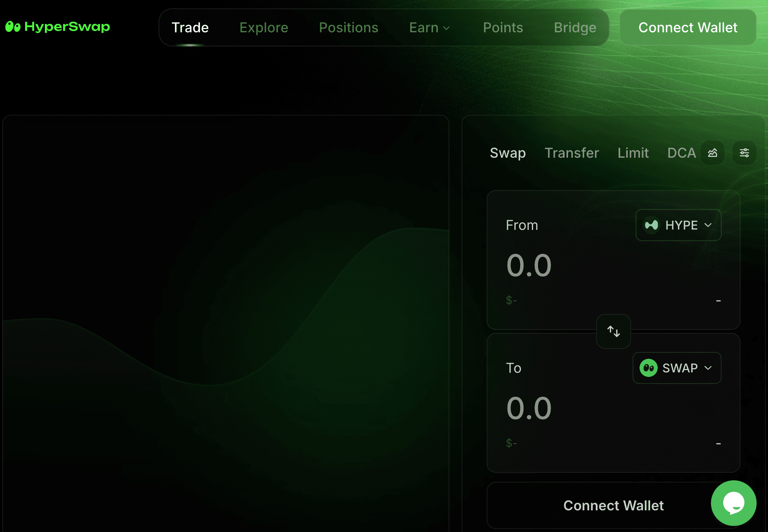Go to the Explore page
The width and height of the screenshot is (768, 532).
click(x=264, y=27)
